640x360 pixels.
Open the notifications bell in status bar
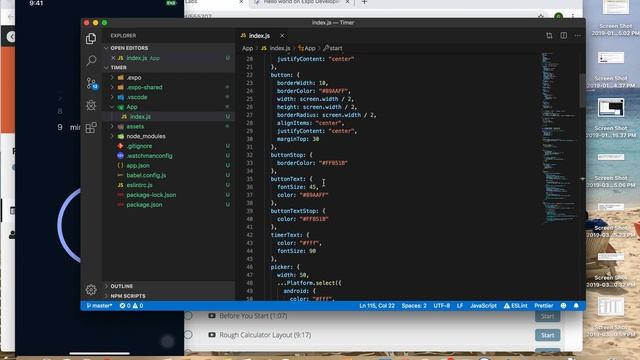[x=576, y=305]
